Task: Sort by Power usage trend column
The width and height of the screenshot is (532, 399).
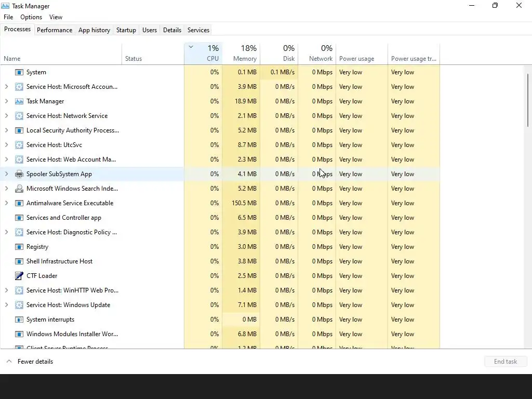Action: point(414,54)
